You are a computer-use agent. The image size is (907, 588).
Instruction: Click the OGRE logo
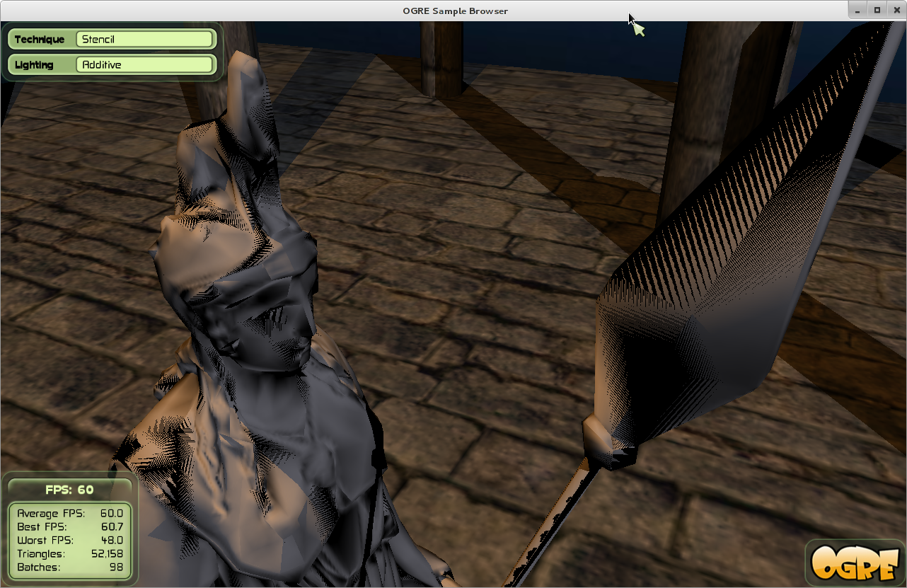(x=855, y=563)
